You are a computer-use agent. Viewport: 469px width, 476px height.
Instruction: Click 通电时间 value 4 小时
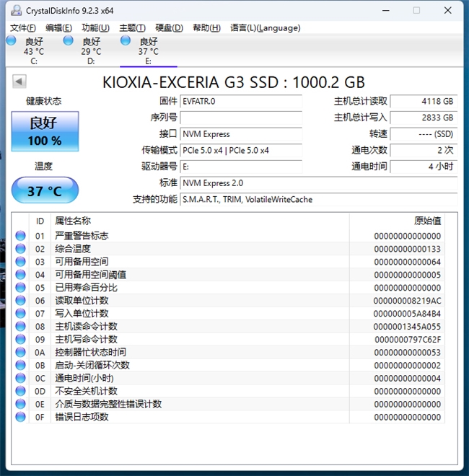[x=424, y=167]
